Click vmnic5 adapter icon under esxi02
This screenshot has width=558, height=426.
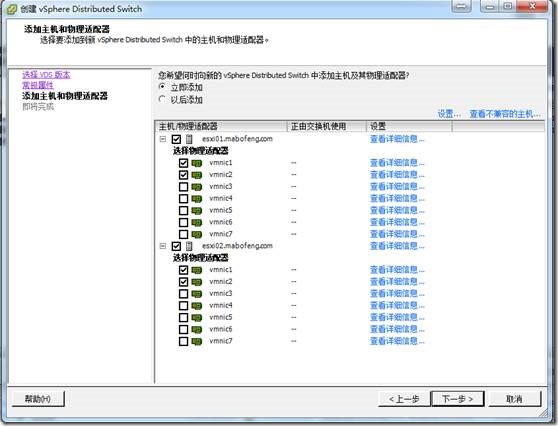[x=197, y=317]
